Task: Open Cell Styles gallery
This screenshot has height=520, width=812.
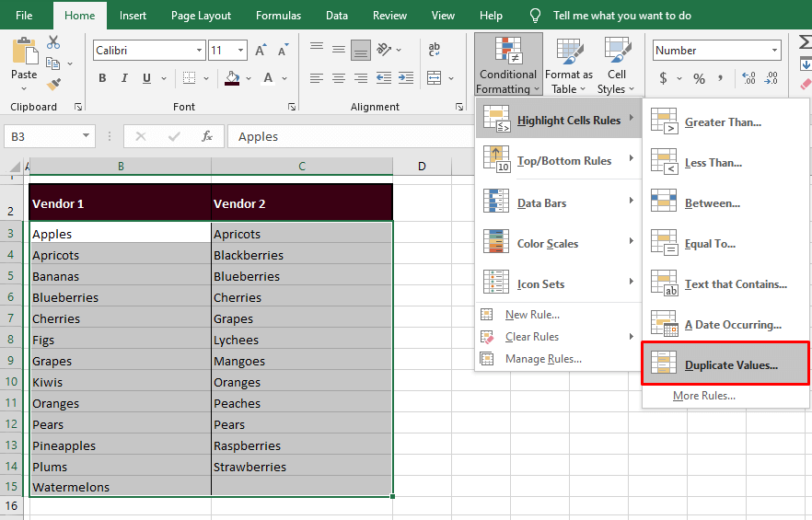Action: 616,64
